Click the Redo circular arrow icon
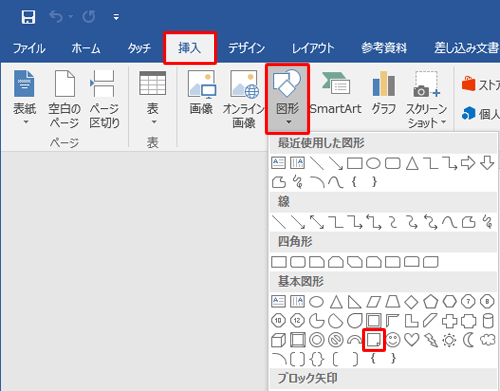Viewport: 500px width, 391px height. (89, 16)
